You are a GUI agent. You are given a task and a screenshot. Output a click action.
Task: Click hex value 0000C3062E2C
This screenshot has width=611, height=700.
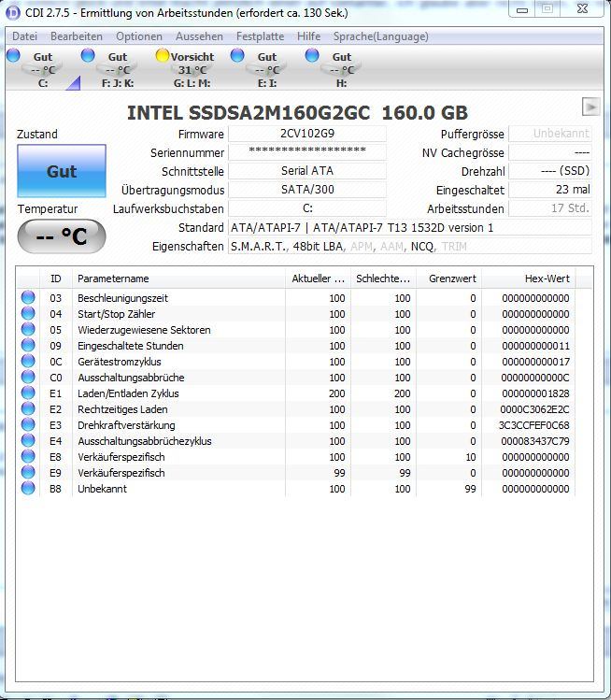pyautogui.click(x=534, y=409)
